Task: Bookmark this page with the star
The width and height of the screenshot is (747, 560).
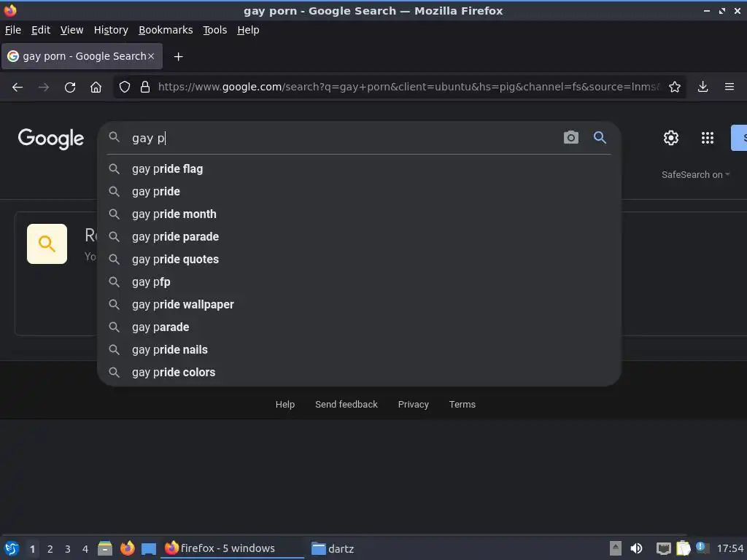Action: pos(675,87)
